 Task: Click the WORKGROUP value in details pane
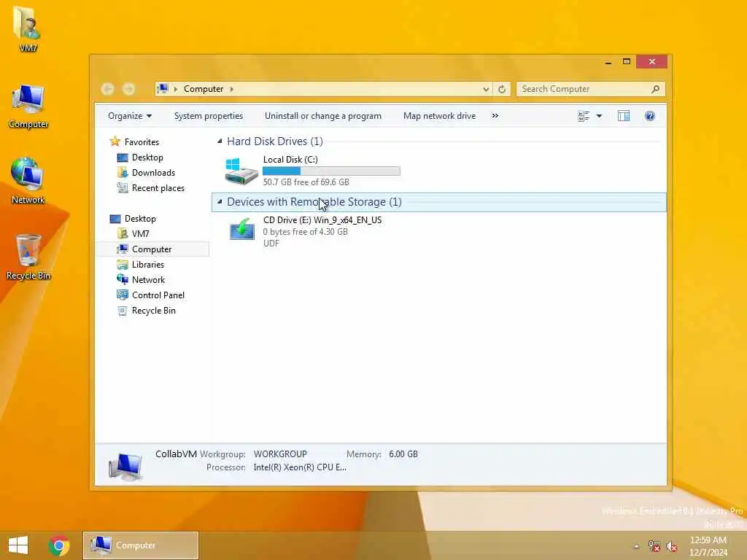[x=280, y=454]
